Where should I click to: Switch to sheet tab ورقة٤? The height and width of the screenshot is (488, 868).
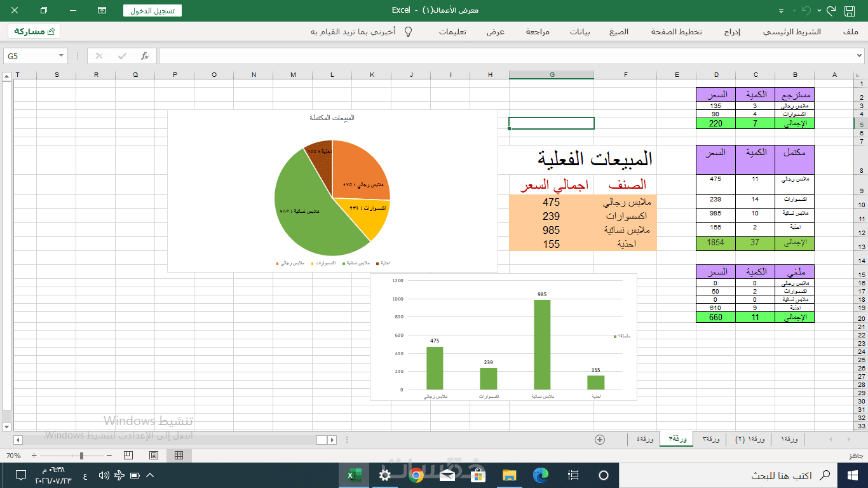point(644,439)
